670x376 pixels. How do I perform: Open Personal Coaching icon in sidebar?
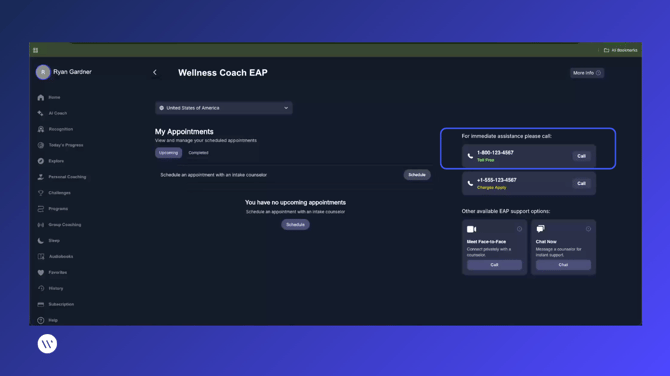[41, 177]
